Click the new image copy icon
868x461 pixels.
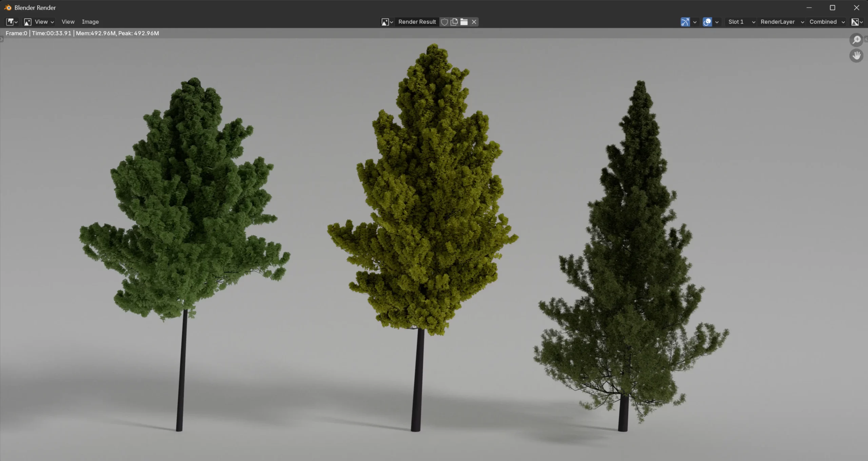click(x=454, y=22)
